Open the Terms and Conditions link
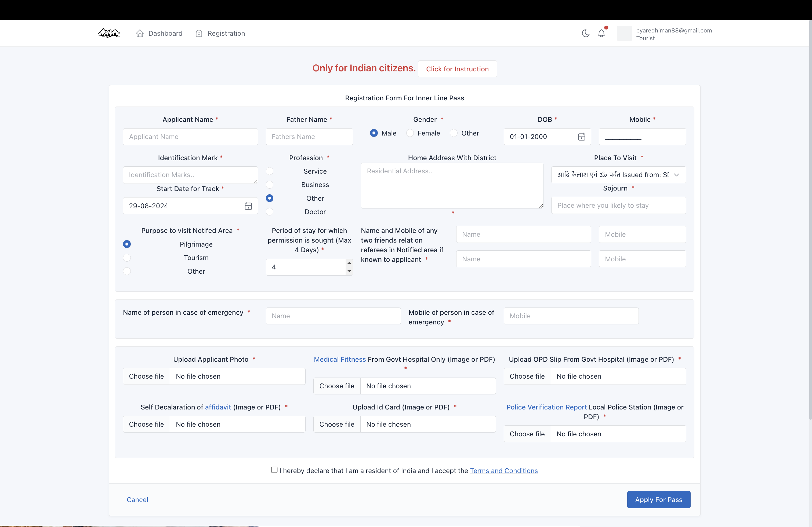This screenshot has width=812, height=527. click(503, 471)
